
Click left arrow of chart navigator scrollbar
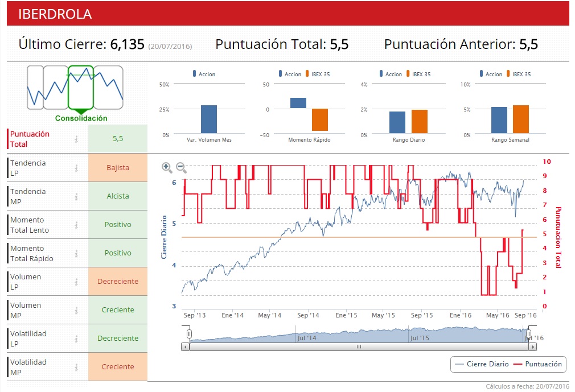pyautogui.click(x=186, y=346)
